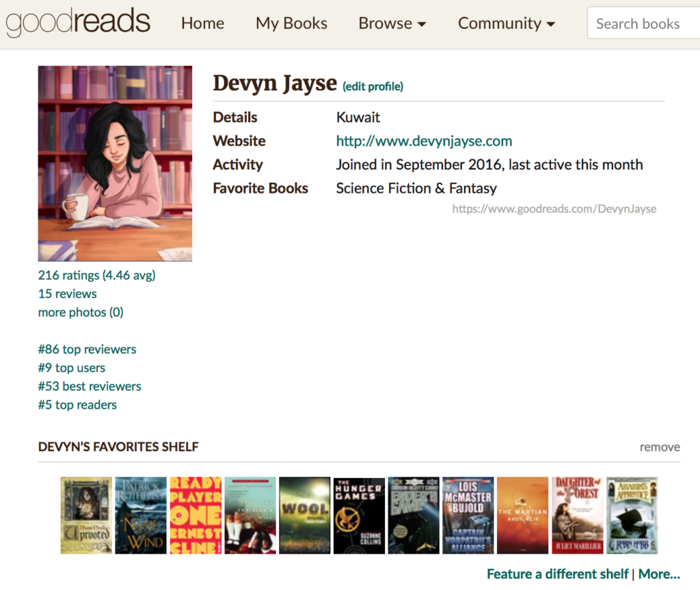The height and width of the screenshot is (590, 700).
Task: Open the Uprooted book cover
Action: pyautogui.click(x=86, y=515)
